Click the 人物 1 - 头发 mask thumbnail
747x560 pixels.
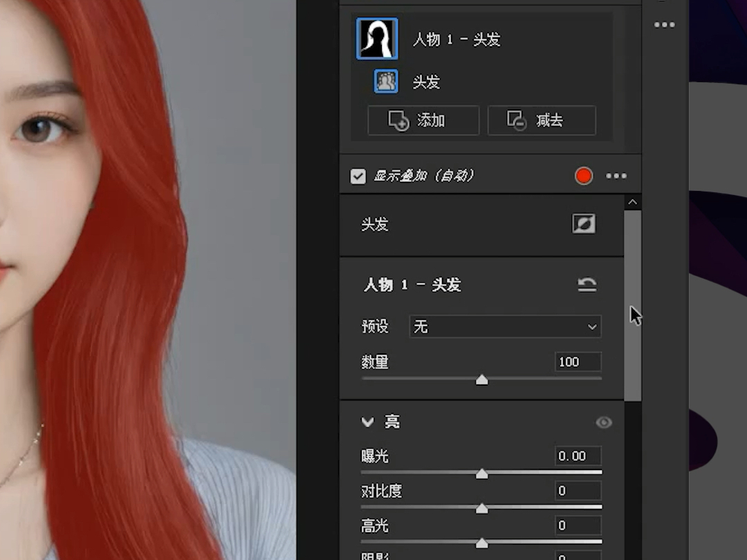point(377,38)
